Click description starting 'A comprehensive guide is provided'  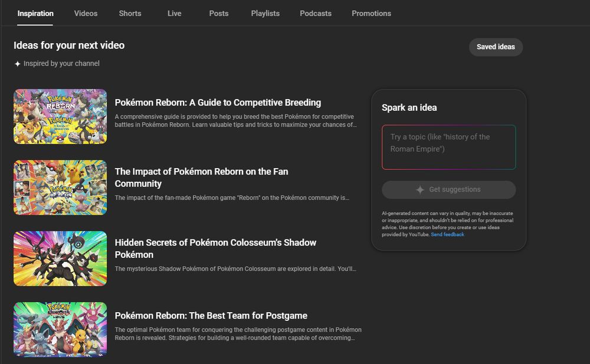tap(236, 121)
